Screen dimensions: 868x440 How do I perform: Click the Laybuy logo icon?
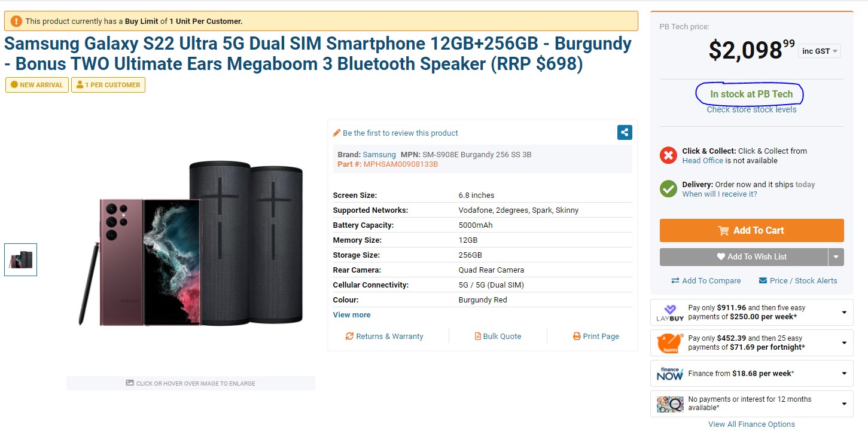pyautogui.click(x=669, y=313)
